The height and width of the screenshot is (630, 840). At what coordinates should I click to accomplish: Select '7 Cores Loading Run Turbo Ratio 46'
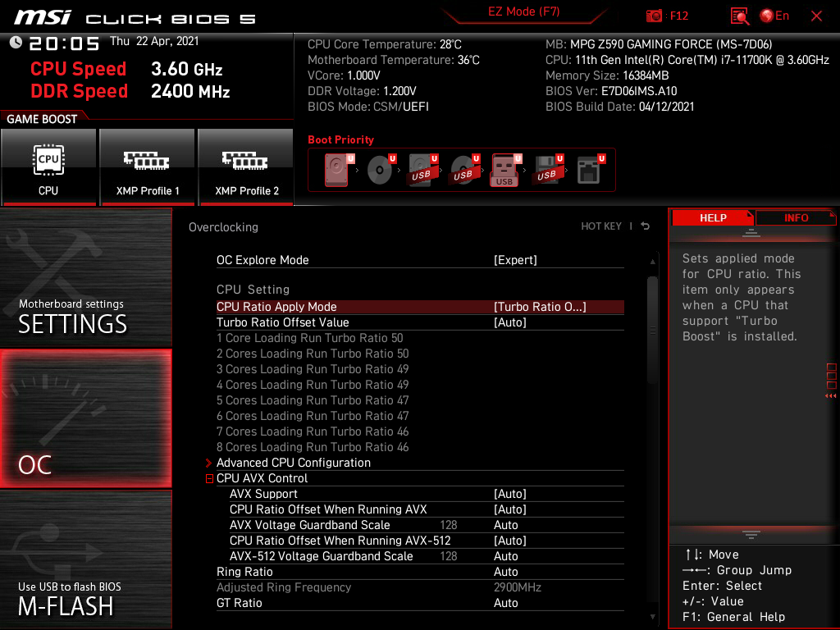(x=313, y=431)
